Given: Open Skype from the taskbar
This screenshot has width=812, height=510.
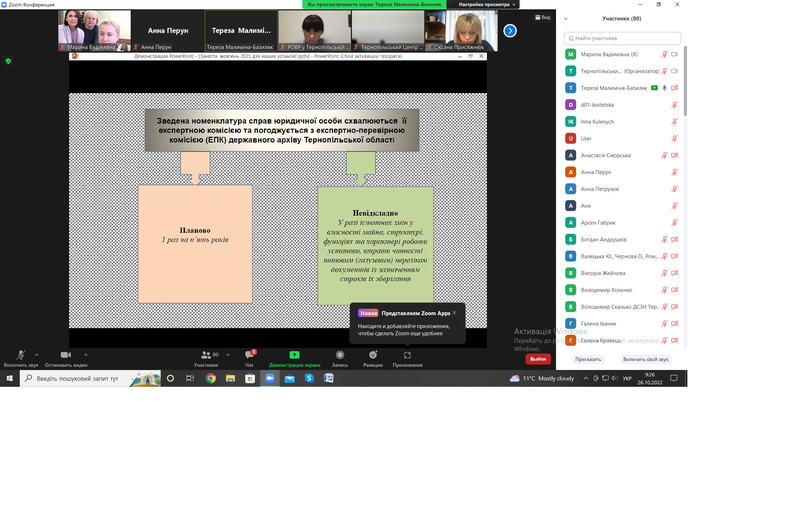Looking at the screenshot, I should (309, 378).
